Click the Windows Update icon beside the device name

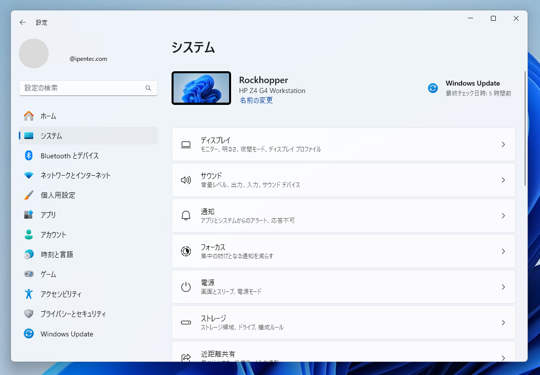(x=433, y=88)
